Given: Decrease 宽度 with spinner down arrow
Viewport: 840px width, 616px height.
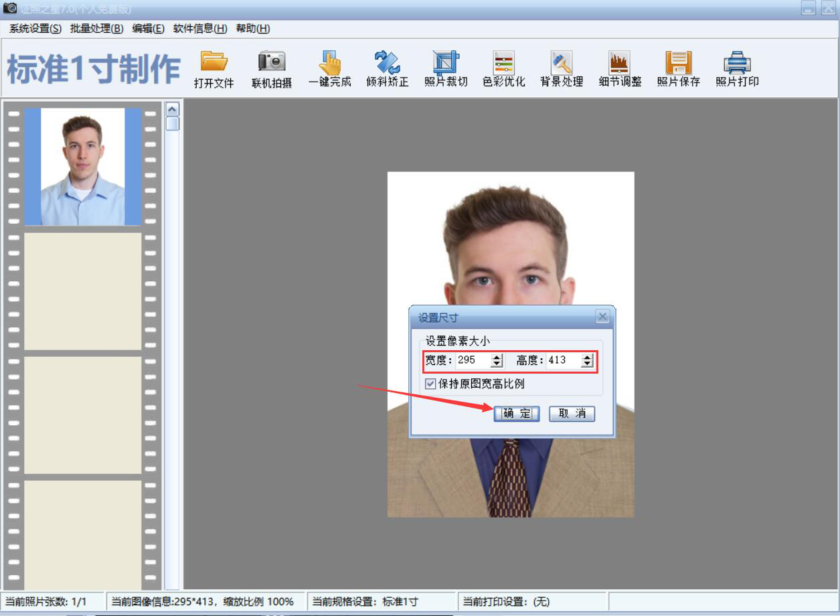Looking at the screenshot, I should click(497, 364).
